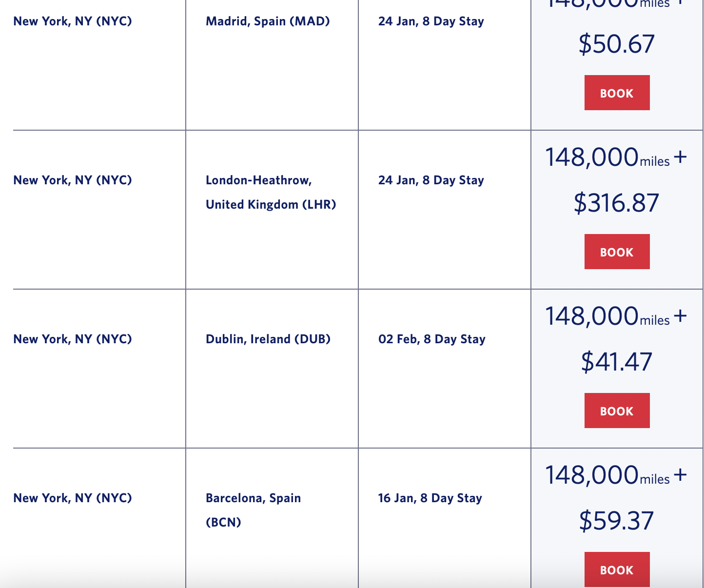Image resolution: width=704 pixels, height=588 pixels.
Task: Book the Dublin flight for $41.47
Action: pos(617,411)
